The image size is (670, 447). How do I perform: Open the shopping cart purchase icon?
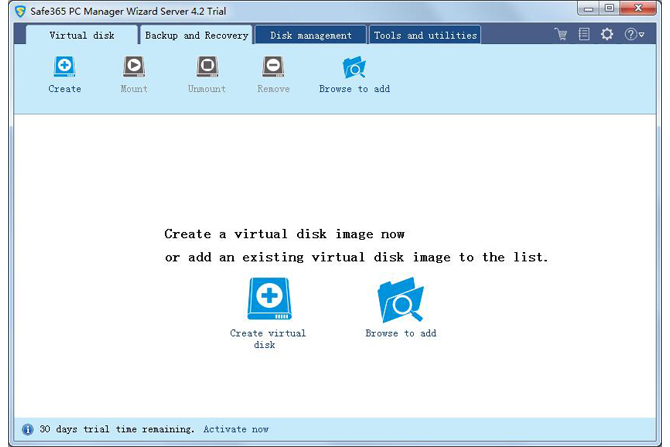click(x=561, y=34)
